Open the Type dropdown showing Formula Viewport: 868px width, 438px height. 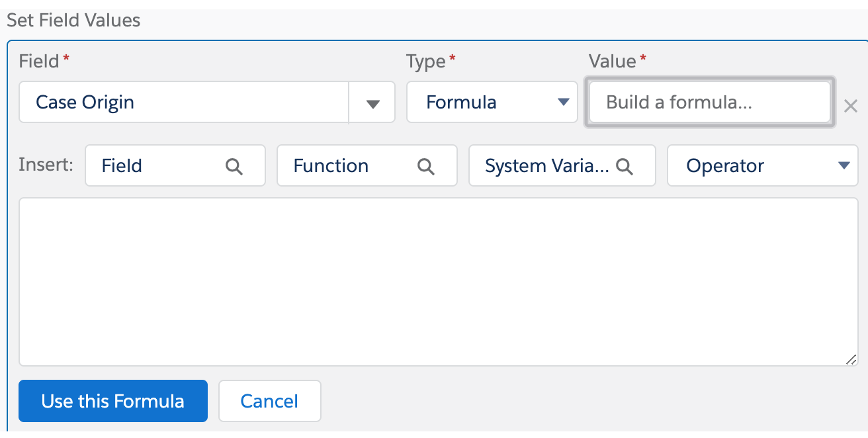click(x=492, y=102)
